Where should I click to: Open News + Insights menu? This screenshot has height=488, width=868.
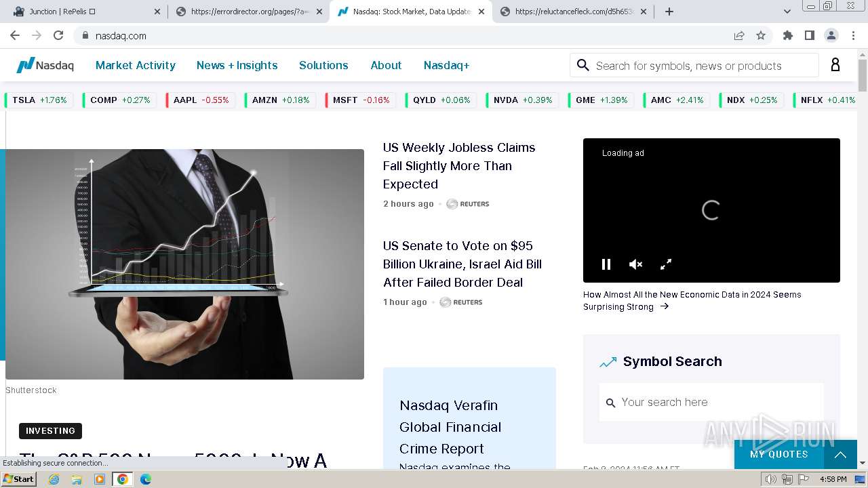[237, 65]
